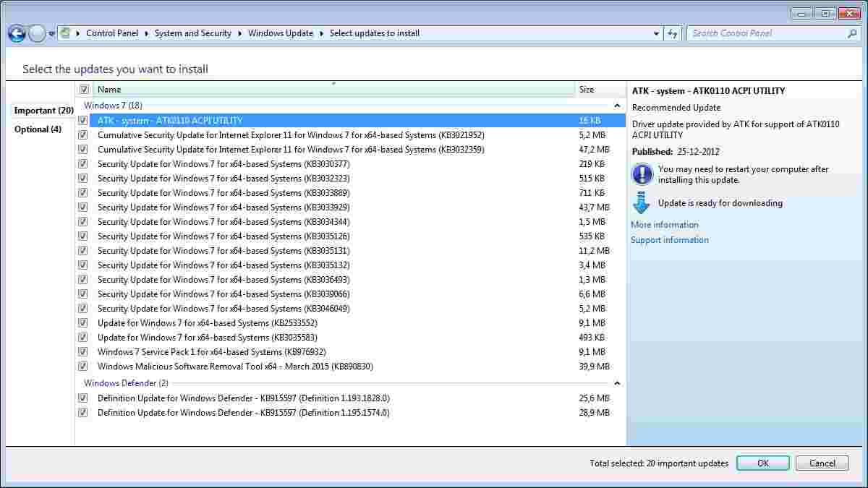868x488 pixels.
Task: Open the recent pages dropdown arrow
Action: click(51, 34)
